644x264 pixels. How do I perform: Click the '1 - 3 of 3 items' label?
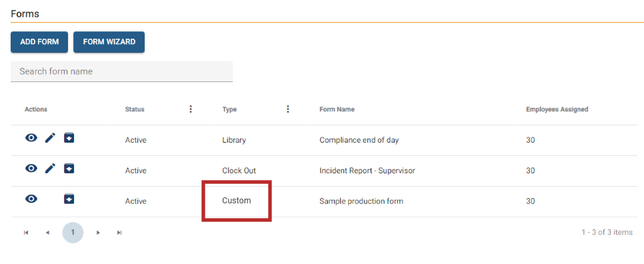click(607, 233)
